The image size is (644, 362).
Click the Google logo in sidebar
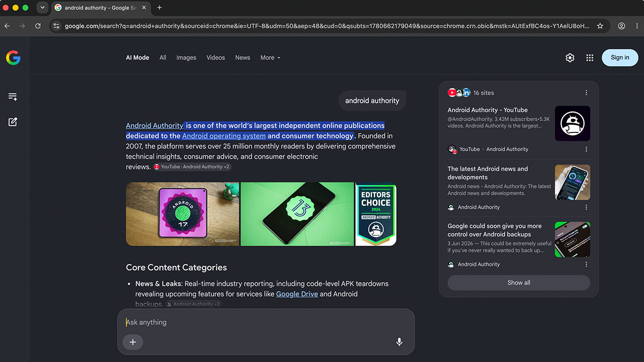pyautogui.click(x=13, y=58)
